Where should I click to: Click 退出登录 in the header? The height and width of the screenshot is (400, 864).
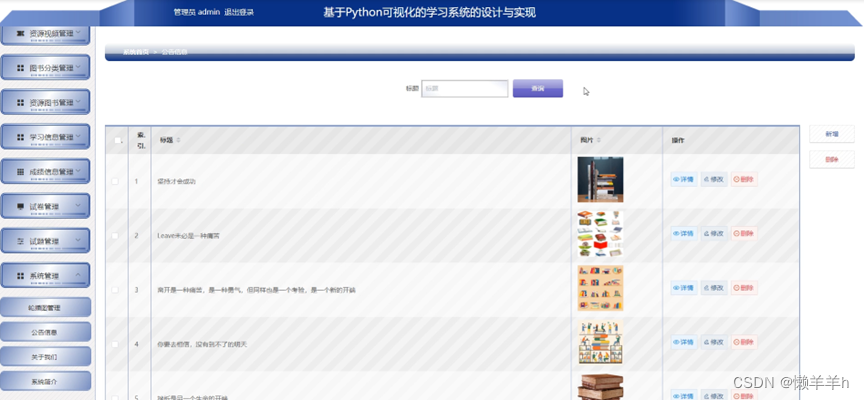[239, 12]
